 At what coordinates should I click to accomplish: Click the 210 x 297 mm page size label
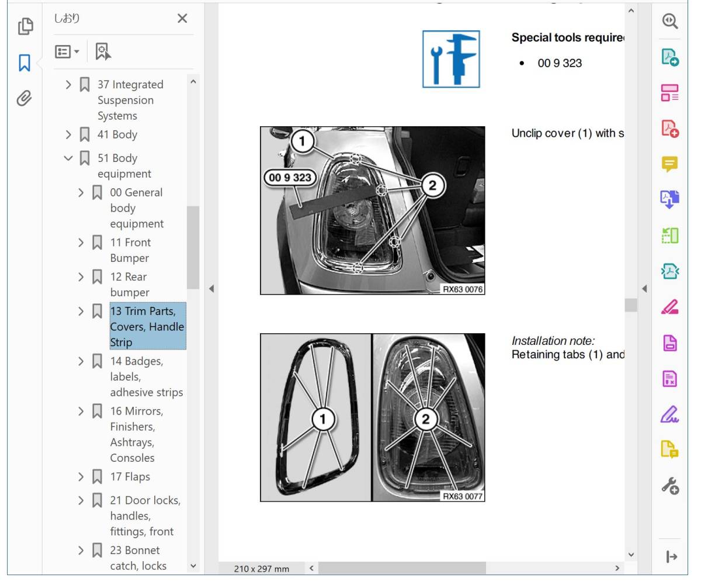[x=261, y=569]
